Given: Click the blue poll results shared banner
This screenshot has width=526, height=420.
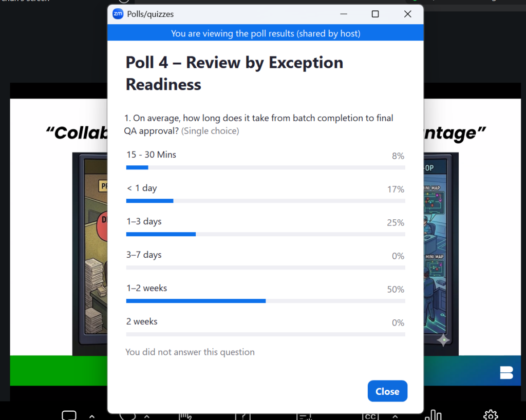Looking at the screenshot, I should click(x=266, y=33).
